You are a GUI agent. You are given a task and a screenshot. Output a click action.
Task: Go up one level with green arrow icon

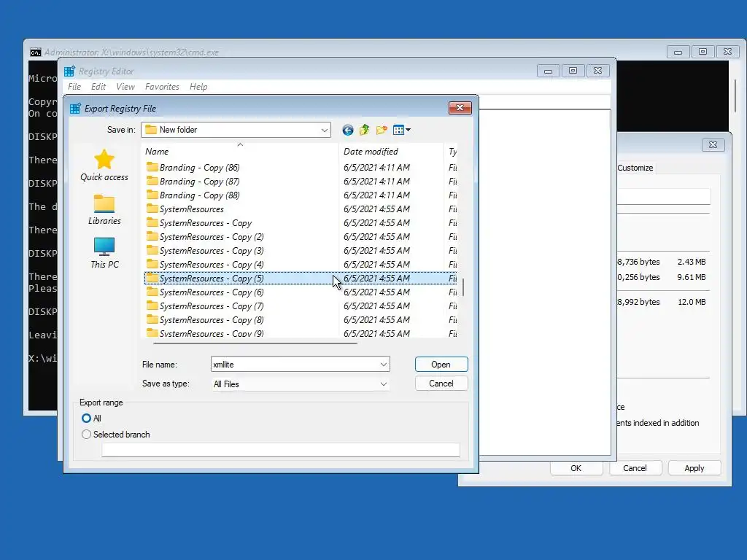point(365,130)
